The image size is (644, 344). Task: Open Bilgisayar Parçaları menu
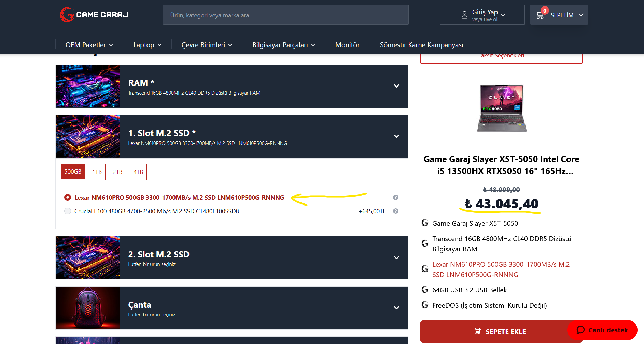283,45
